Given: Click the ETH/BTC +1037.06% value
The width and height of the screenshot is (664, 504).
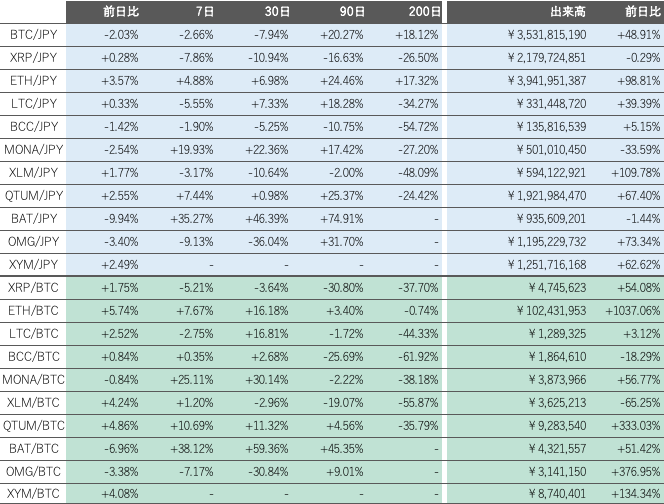Looking at the screenshot, I should coord(633,311).
